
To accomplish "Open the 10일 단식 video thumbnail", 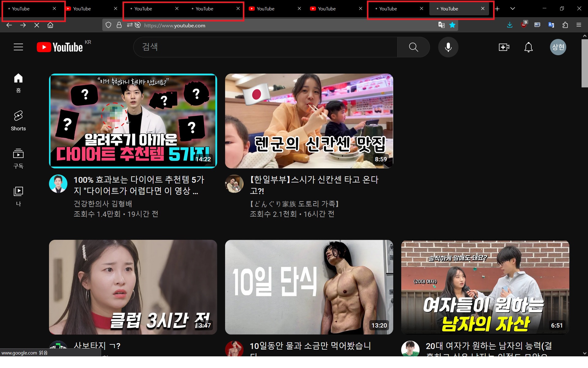I will click(309, 287).
